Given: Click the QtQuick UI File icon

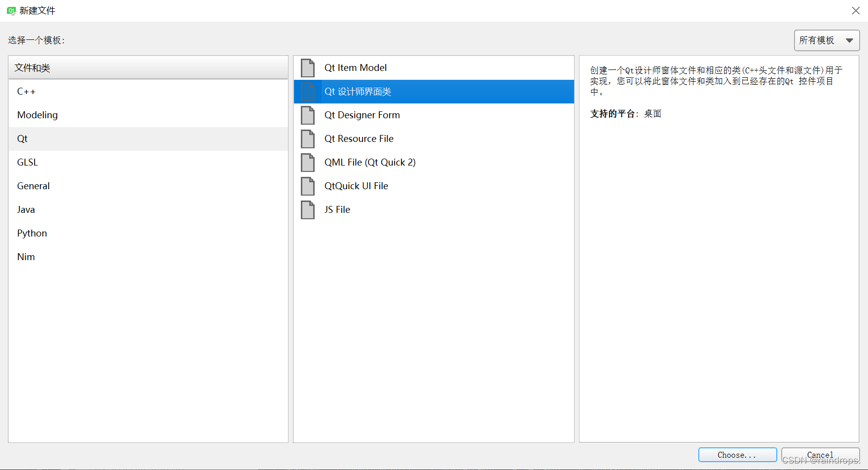Looking at the screenshot, I should coord(308,186).
